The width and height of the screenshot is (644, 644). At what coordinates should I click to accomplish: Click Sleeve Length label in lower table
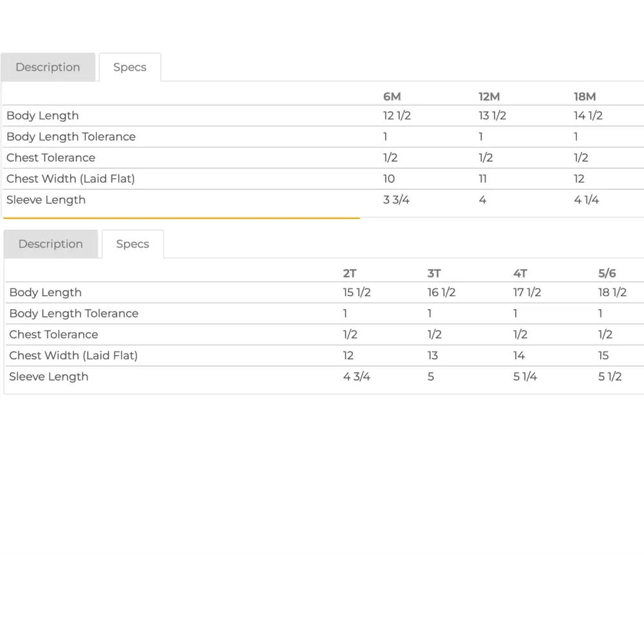(48, 377)
